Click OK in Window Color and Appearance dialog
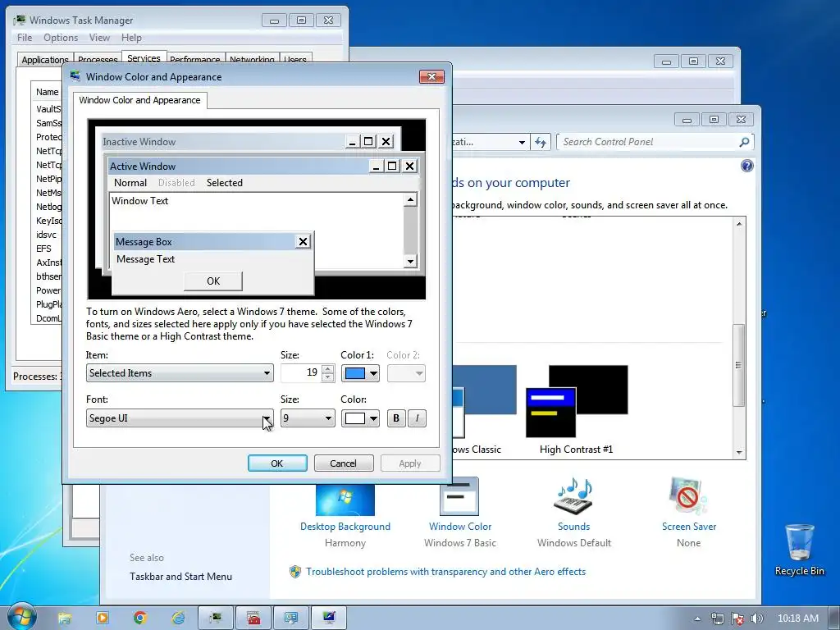The image size is (840, 630). click(277, 463)
